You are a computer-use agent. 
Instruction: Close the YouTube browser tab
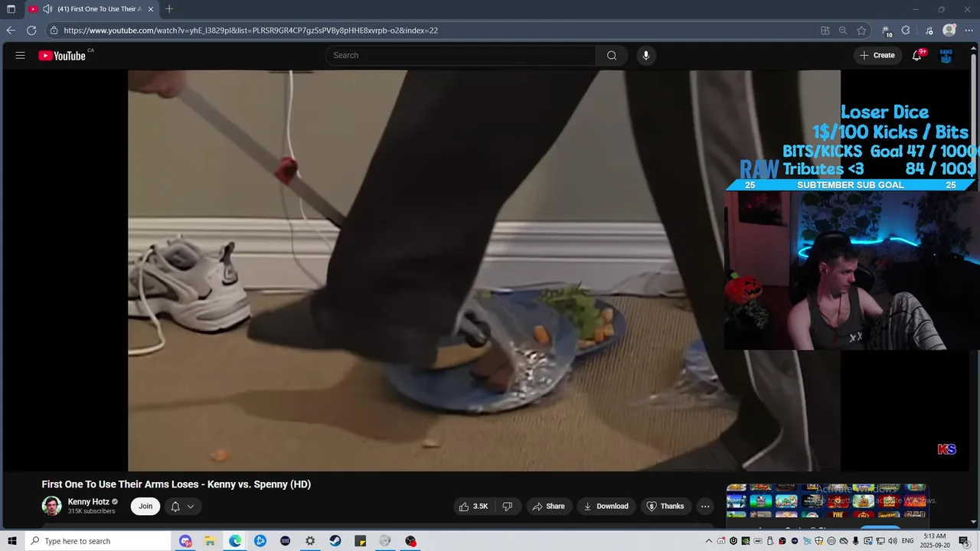(x=151, y=9)
